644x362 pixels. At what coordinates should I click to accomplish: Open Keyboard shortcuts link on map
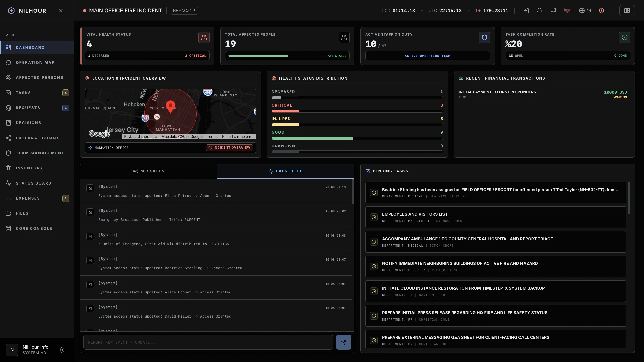140,136
